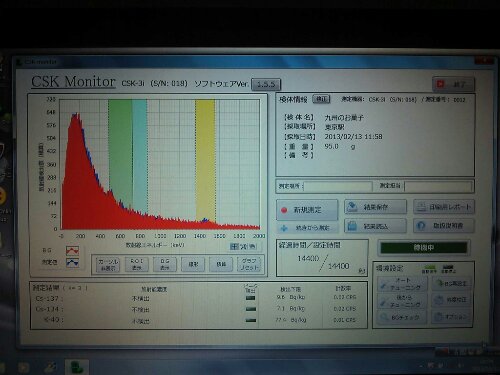Click the edit button beside 検体情報
500x375 pixels.
coord(321,99)
